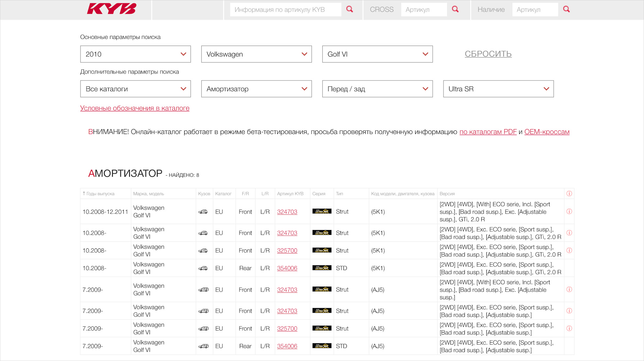Open the year dropdown showing 2010
Screen dimensions: 644x361
coord(136,54)
